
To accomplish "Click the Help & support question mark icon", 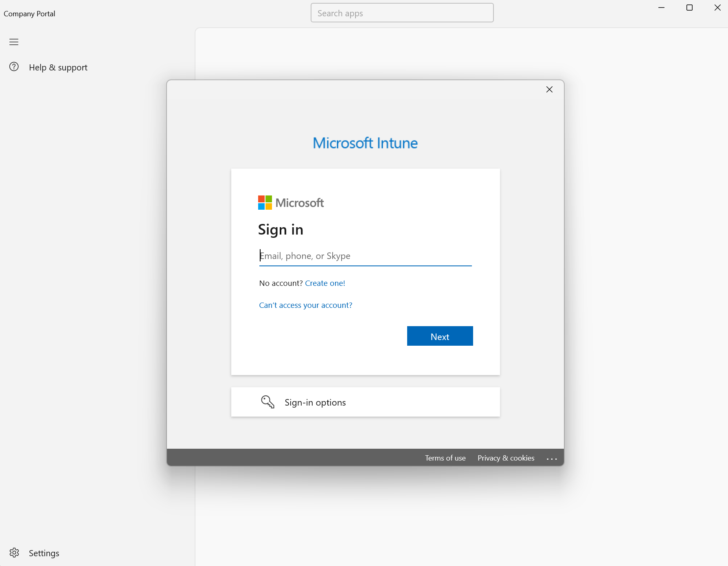I will click(x=14, y=67).
